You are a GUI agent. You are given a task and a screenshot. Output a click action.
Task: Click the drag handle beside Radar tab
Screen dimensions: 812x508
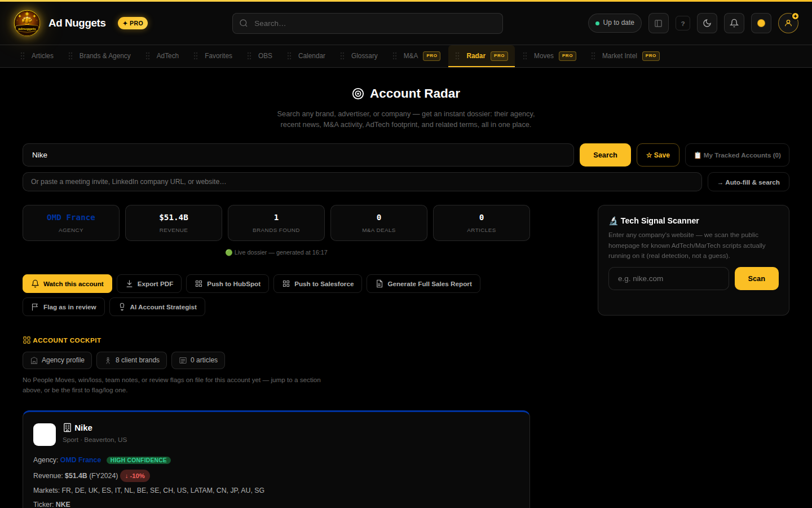[457, 56]
